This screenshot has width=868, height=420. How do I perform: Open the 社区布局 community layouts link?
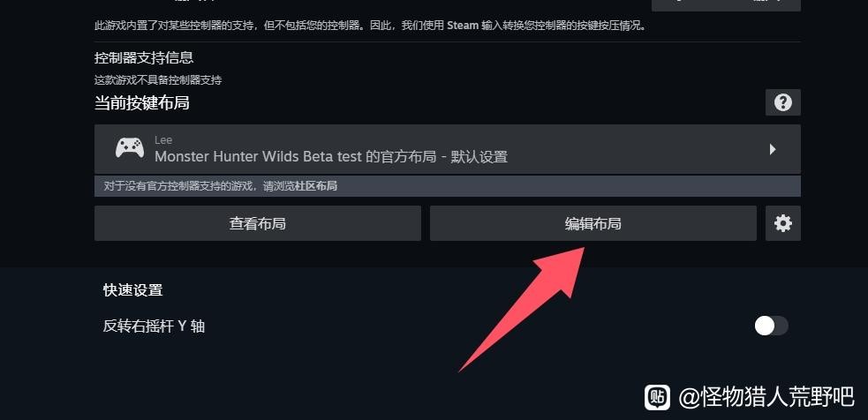point(315,186)
